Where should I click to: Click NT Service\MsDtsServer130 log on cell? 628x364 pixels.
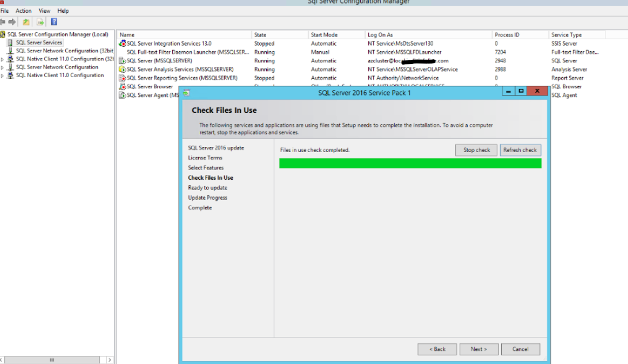tap(400, 43)
